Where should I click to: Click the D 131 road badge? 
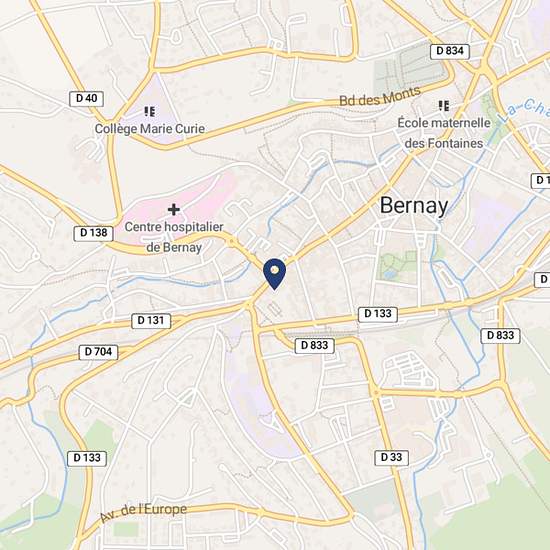151,321
